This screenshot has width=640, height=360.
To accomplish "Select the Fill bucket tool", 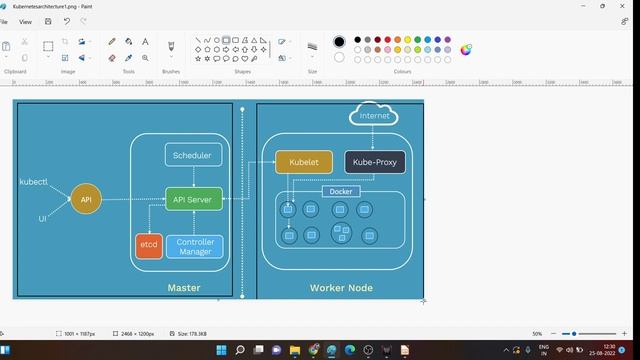I will point(129,42).
